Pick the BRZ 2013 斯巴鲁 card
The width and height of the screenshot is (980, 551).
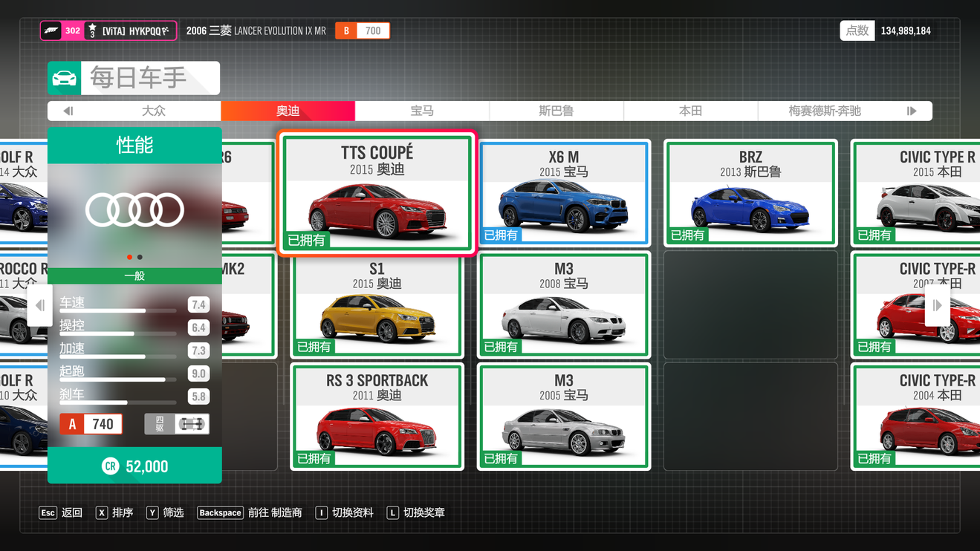click(x=750, y=193)
